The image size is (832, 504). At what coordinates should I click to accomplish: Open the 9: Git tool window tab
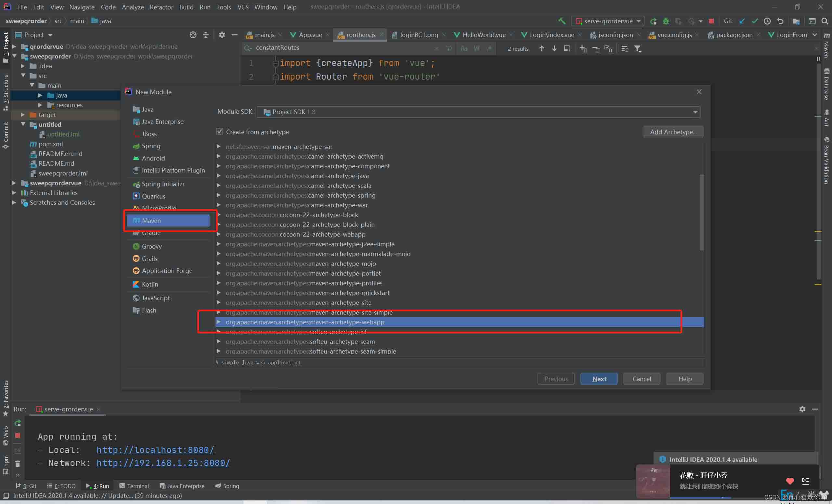26,486
